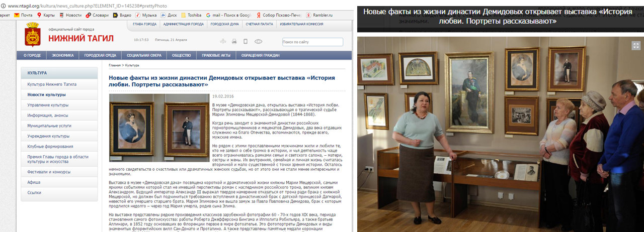Open Премия Главы города sidebar link
The width and height of the screenshot is (644, 232).
tap(59, 159)
